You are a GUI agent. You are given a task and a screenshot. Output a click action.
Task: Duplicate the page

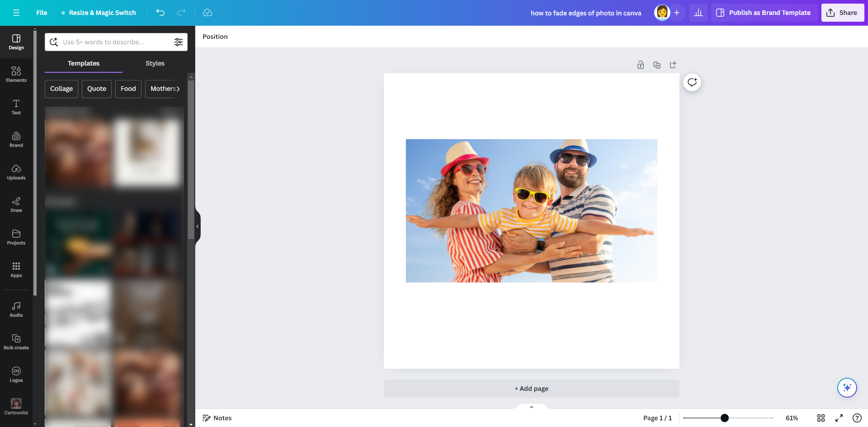(657, 65)
